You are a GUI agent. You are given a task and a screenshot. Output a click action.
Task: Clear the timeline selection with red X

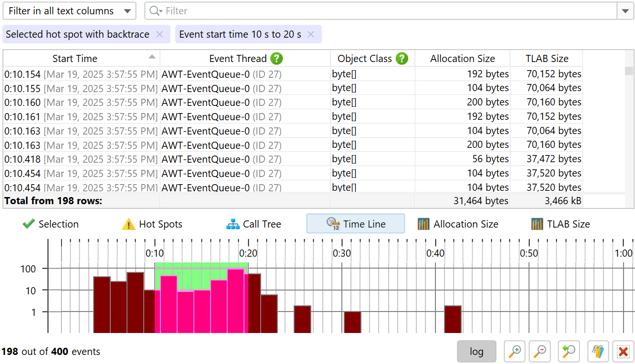[623, 352]
